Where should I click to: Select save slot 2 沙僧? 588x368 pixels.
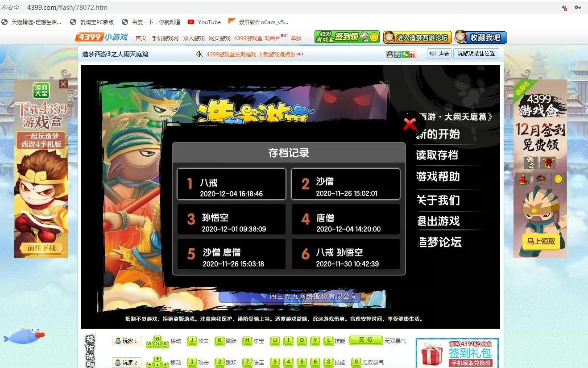(346, 184)
